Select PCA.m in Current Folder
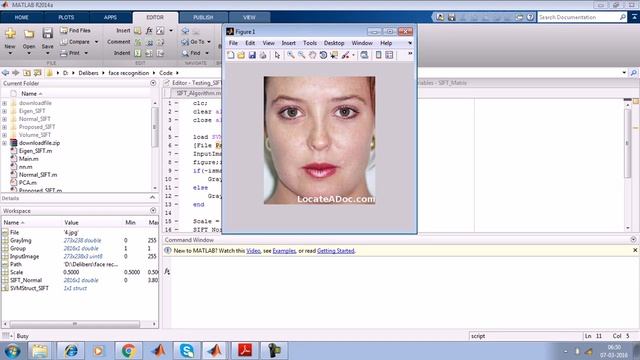This screenshot has height=360, width=640. click(27, 182)
